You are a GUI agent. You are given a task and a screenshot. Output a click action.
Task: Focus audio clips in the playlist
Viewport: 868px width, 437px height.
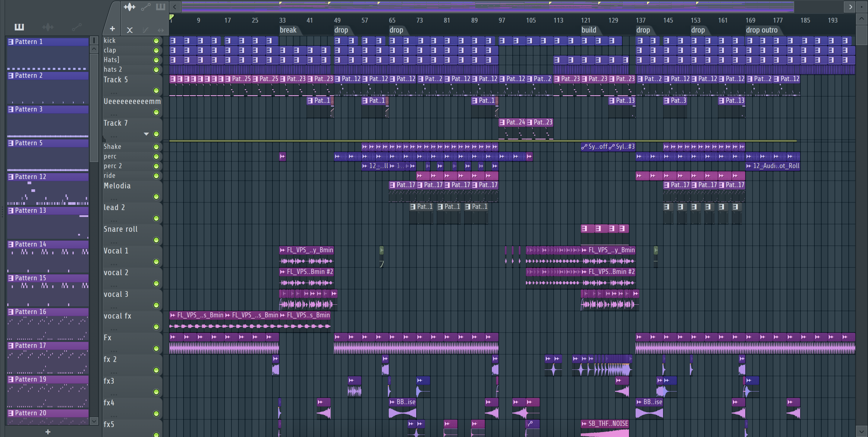click(129, 7)
